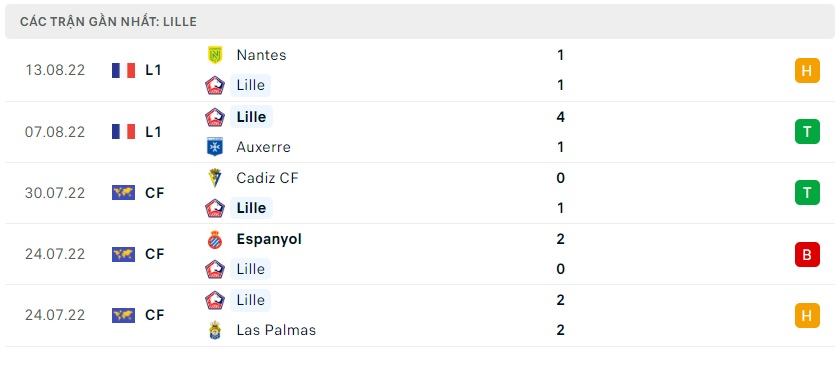Click the Espanyol club crest icon
The width and height of the screenshot is (837, 365).
coord(215,239)
